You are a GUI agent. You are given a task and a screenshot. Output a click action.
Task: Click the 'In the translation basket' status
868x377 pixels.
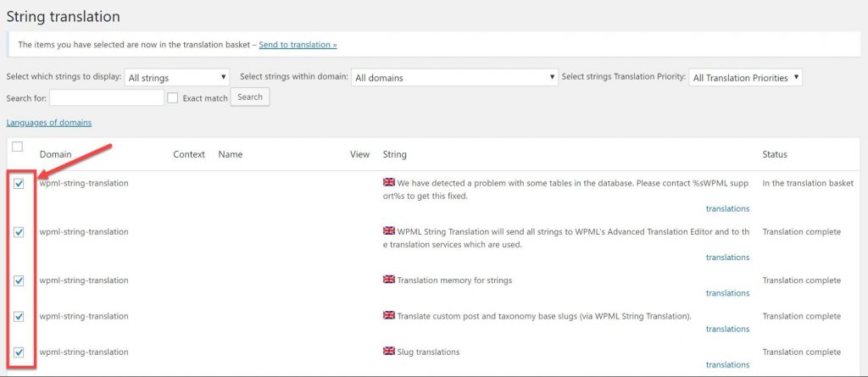tap(808, 183)
